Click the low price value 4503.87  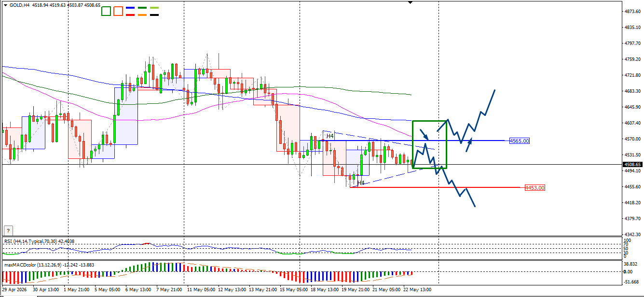(75, 5)
